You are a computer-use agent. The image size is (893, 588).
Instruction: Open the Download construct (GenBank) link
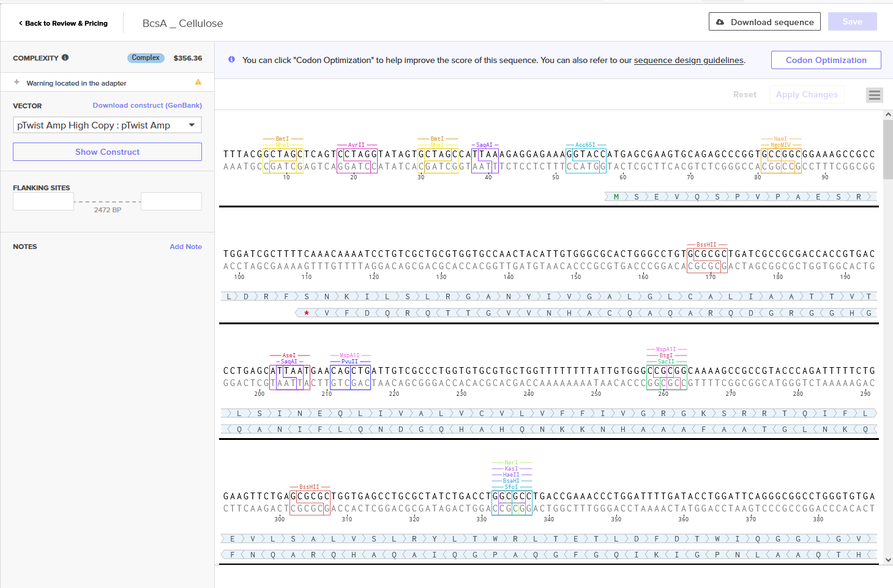coord(147,105)
